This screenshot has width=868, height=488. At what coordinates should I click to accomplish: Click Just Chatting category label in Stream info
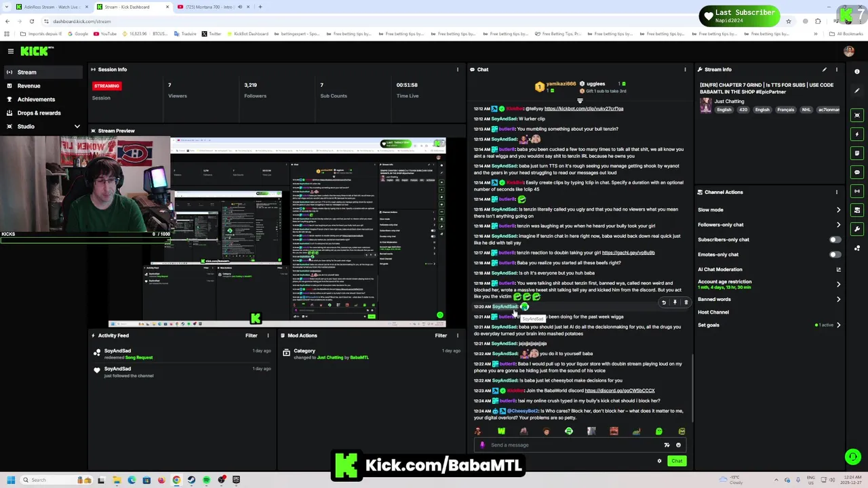tap(729, 102)
